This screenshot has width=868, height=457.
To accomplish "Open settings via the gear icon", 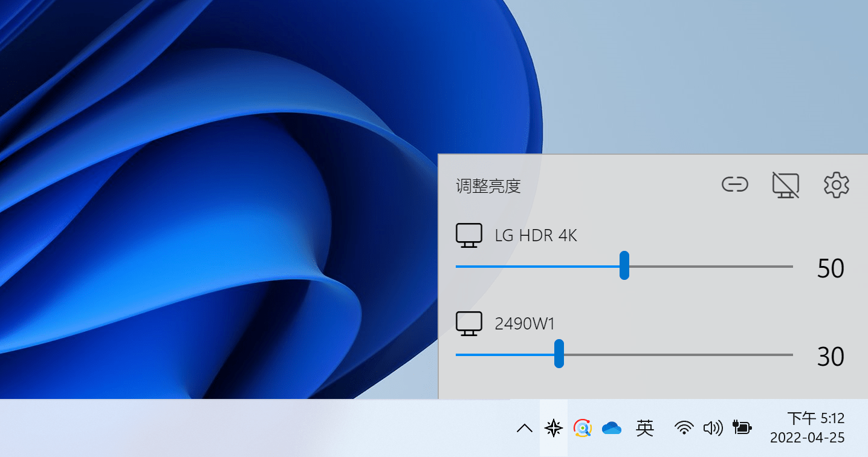I will [837, 185].
